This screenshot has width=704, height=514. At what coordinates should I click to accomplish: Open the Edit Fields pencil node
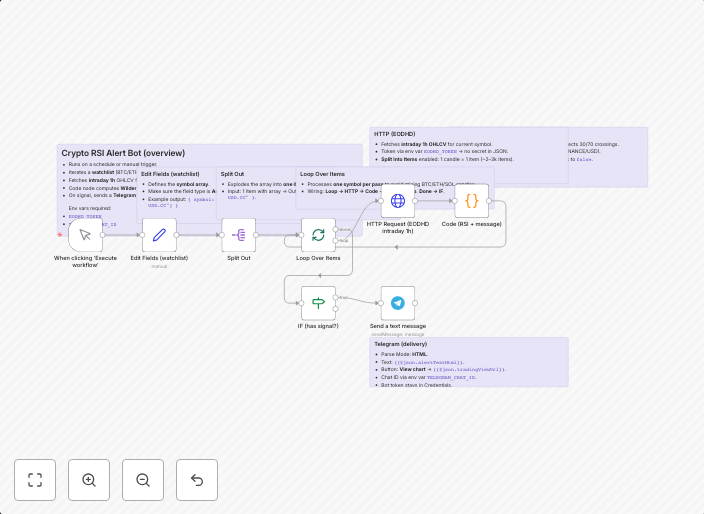pos(159,236)
